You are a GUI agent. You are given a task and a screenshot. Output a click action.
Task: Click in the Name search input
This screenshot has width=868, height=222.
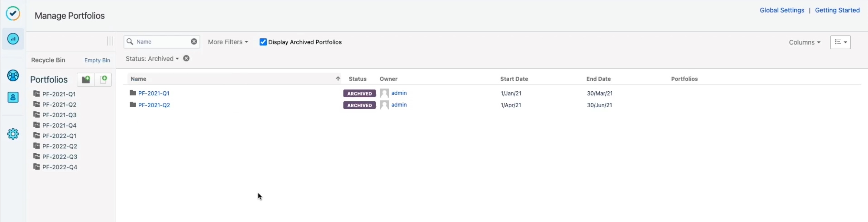(162, 42)
